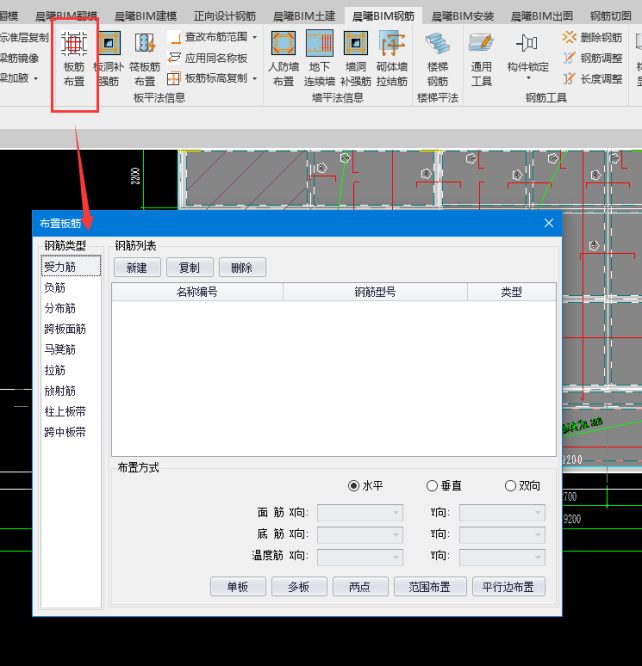This screenshot has height=666, width=642.
Task: Select the 水平 radio button
Action: (353, 486)
